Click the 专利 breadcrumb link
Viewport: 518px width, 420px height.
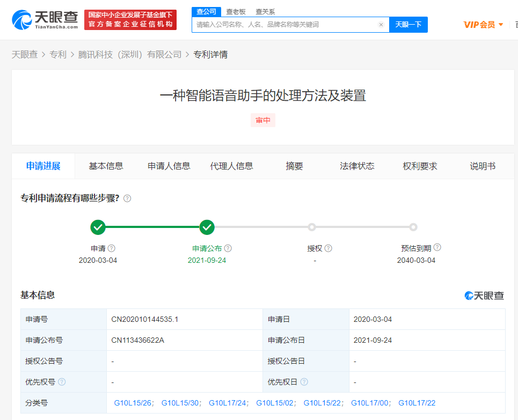[57, 55]
